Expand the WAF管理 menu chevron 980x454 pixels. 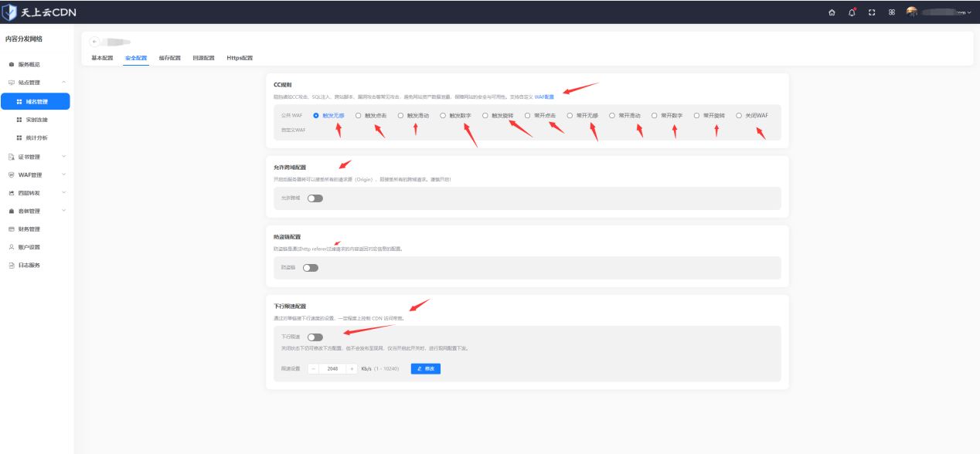click(63, 174)
